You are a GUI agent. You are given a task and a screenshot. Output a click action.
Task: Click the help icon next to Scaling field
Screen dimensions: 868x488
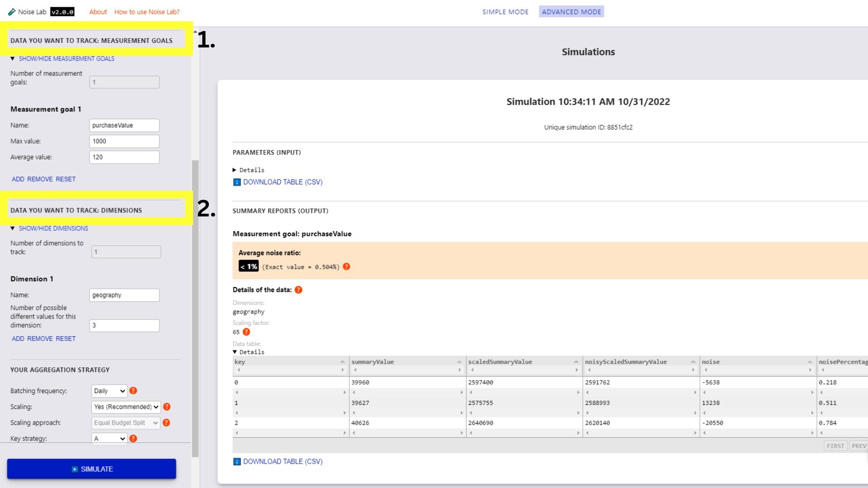167,406
